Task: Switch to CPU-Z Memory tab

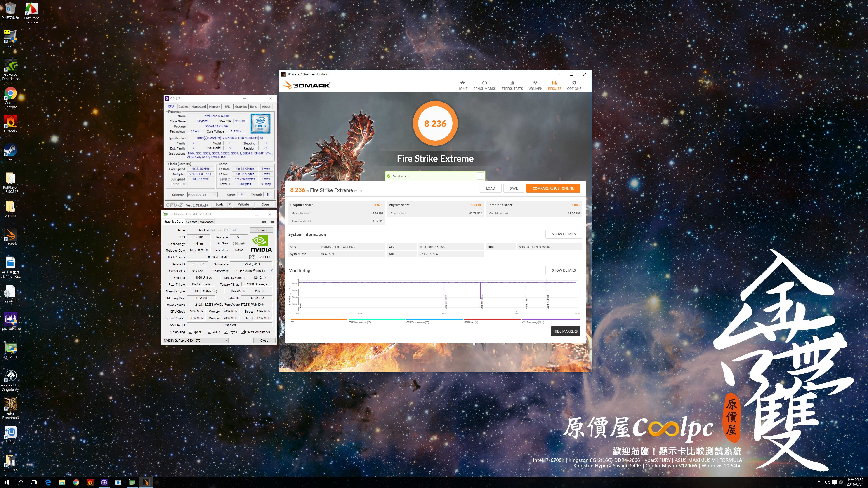Action: 214,106
